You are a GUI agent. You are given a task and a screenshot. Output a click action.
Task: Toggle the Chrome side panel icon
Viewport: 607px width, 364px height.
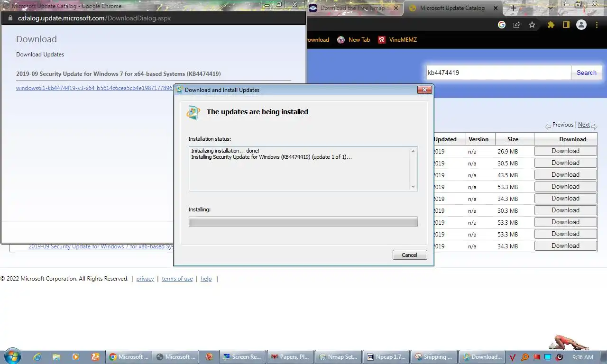[566, 25]
